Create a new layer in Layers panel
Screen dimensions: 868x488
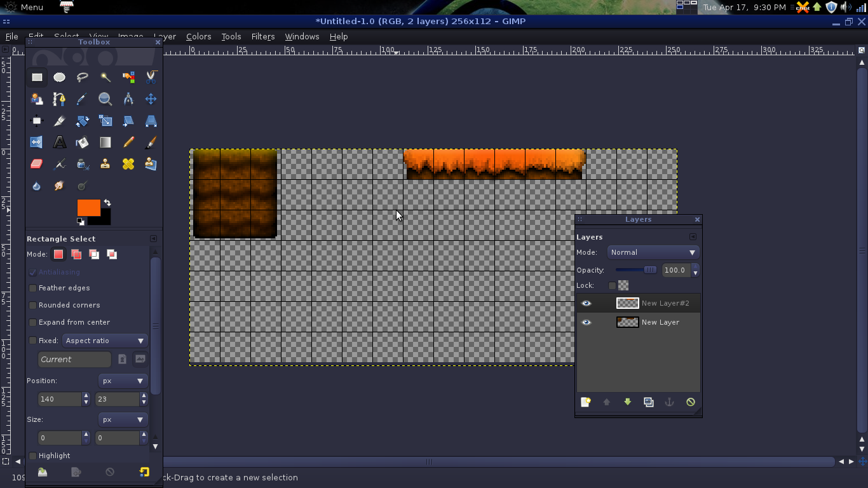(585, 402)
